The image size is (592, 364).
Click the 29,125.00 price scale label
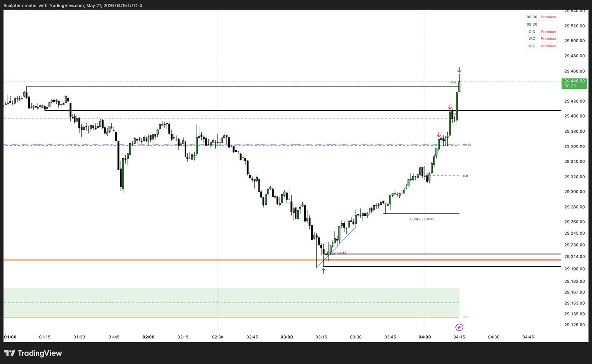click(575, 325)
